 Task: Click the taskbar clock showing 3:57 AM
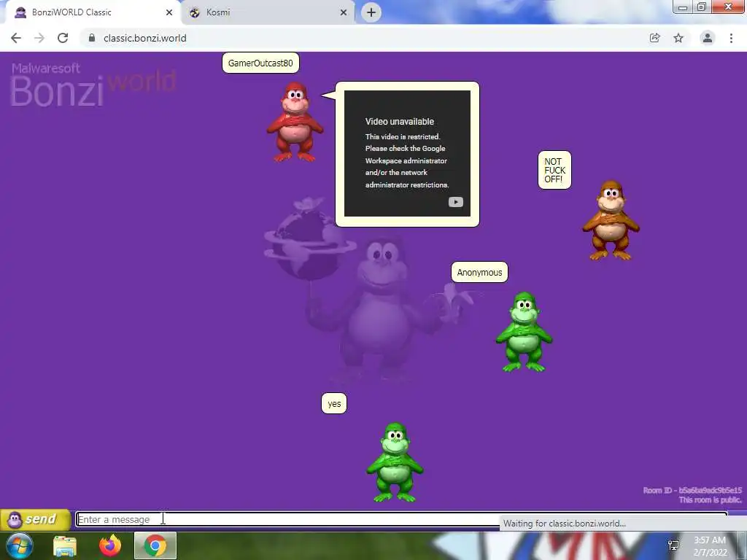[710, 546]
